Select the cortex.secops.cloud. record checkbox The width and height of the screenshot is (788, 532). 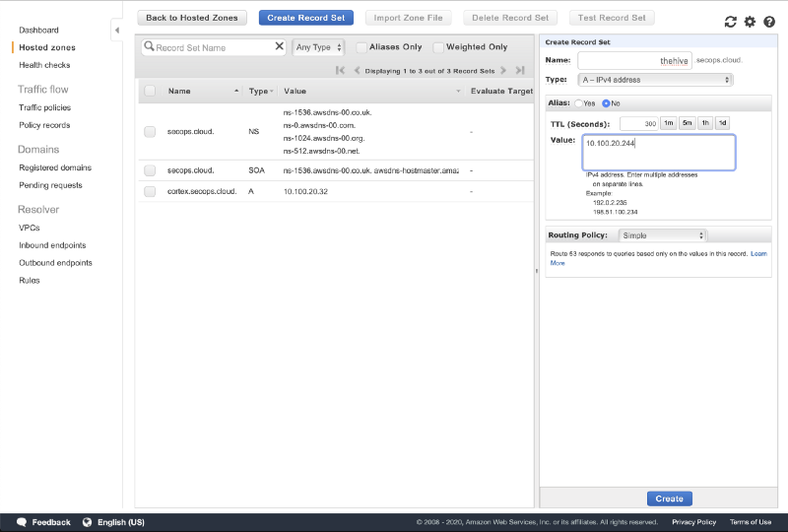pos(150,191)
